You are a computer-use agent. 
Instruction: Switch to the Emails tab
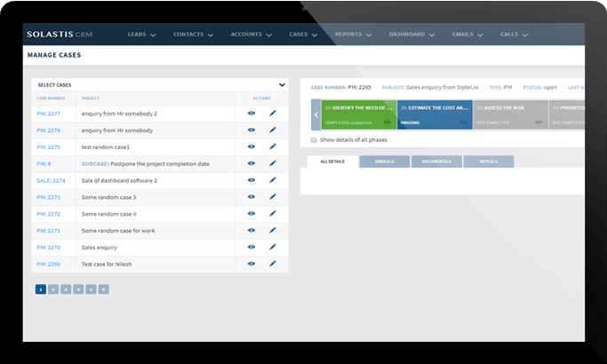pyautogui.click(x=385, y=162)
